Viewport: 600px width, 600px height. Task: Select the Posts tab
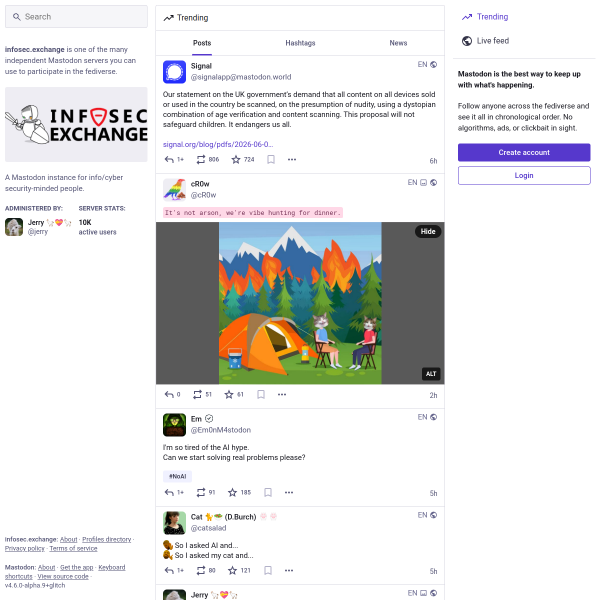(202, 43)
